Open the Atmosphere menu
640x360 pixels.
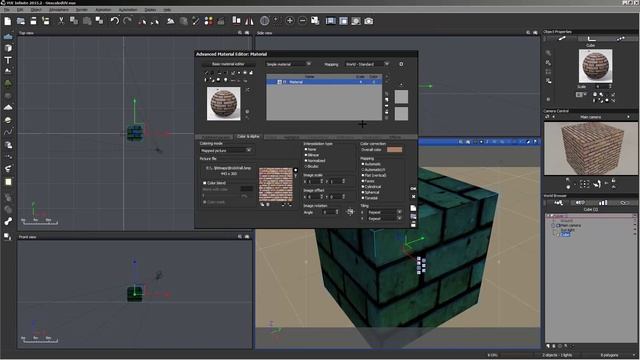[59, 9]
